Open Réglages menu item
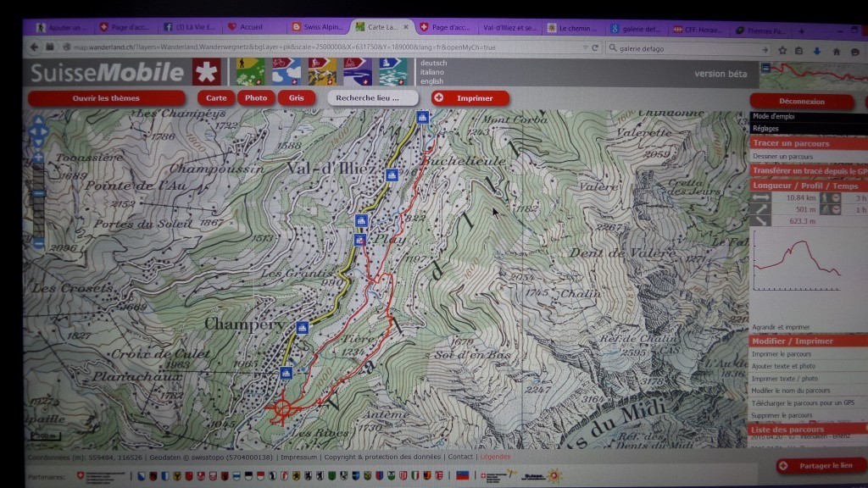 tap(765, 129)
